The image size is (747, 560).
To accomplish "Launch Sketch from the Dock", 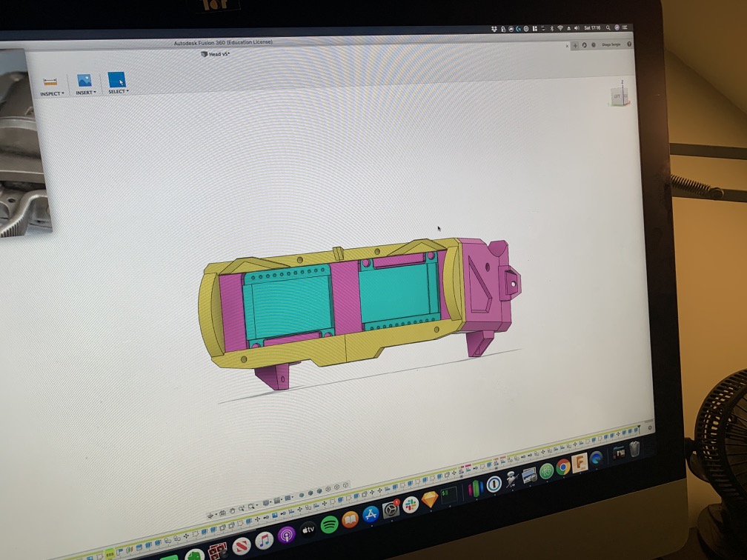I will 430,499.
